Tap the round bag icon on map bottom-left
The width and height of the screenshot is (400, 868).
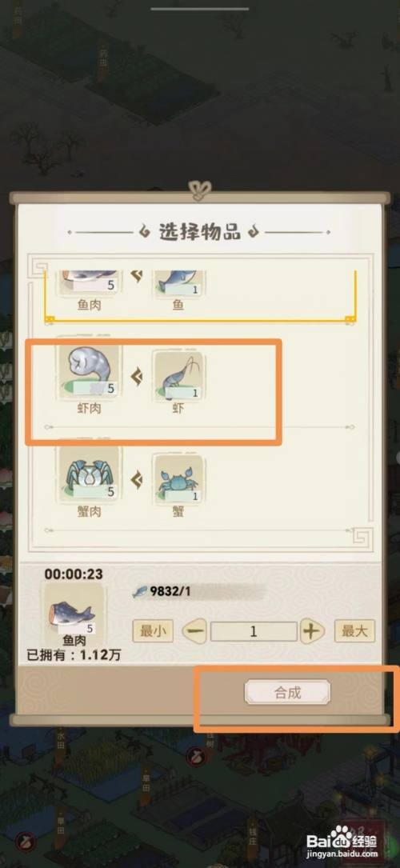tap(22, 839)
